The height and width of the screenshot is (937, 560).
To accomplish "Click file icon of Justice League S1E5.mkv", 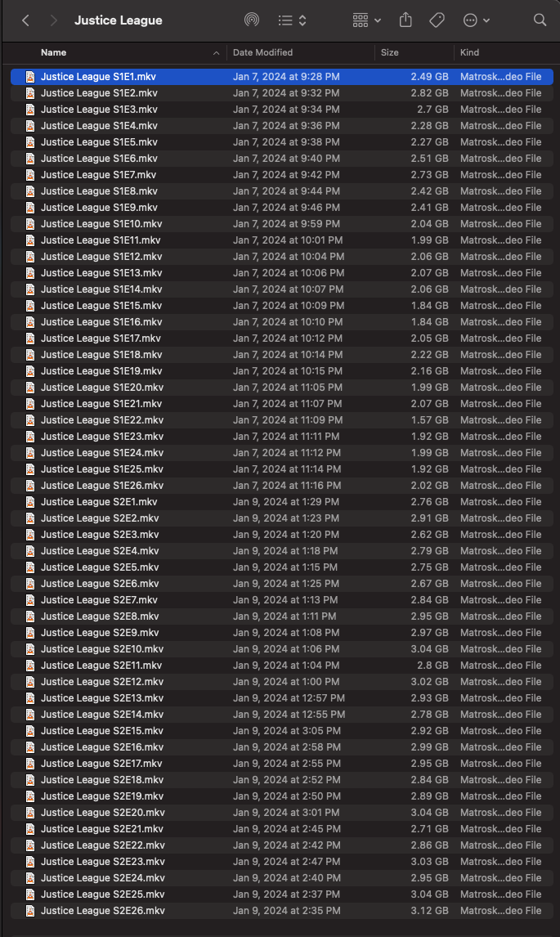I will pyautogui.click(x=30, y=142).
